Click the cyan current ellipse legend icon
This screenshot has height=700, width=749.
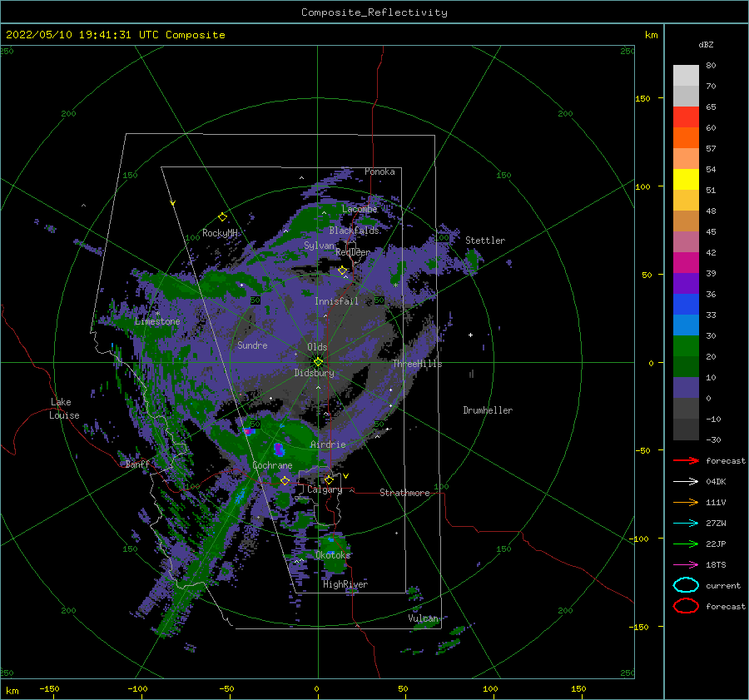point(686,585)
